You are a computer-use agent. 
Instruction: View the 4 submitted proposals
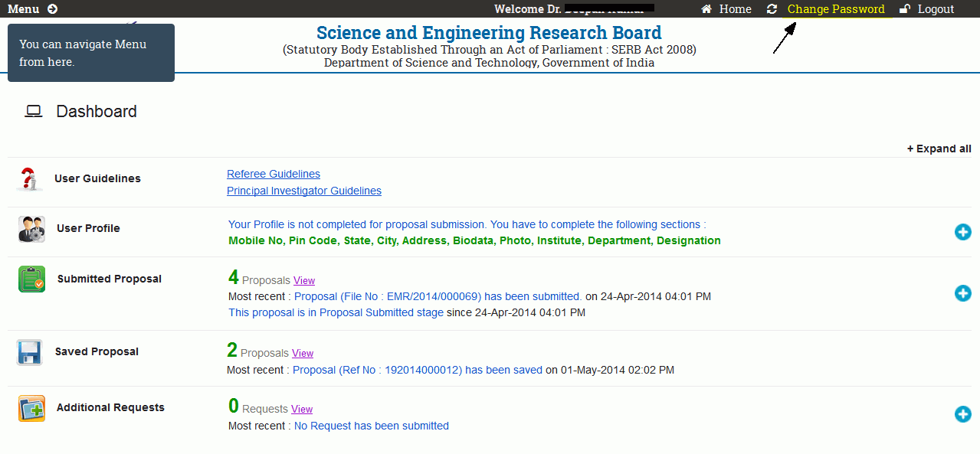(304, 281)
